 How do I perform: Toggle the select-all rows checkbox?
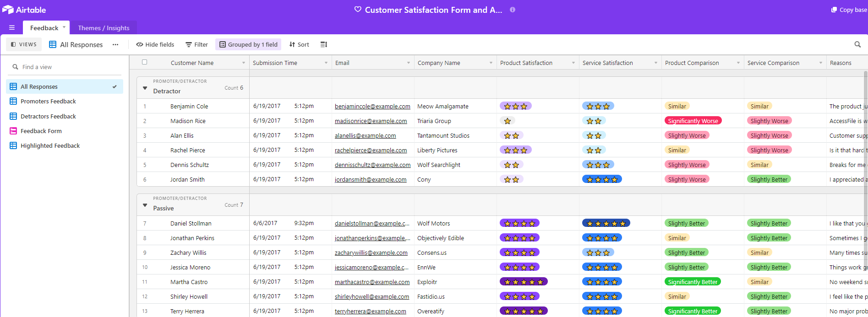[145, 62]
